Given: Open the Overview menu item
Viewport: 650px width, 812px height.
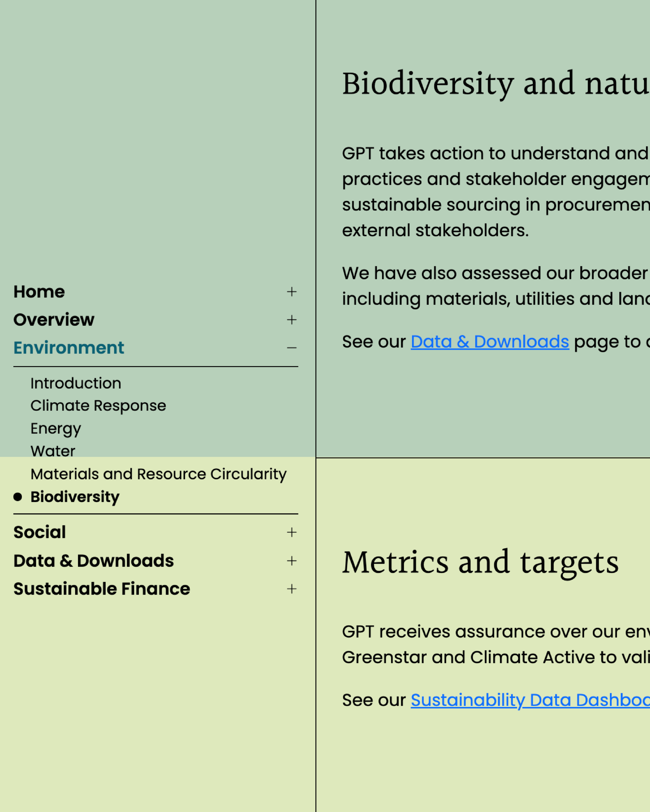Looking at the screenshot, I should [x=54, y=320].
